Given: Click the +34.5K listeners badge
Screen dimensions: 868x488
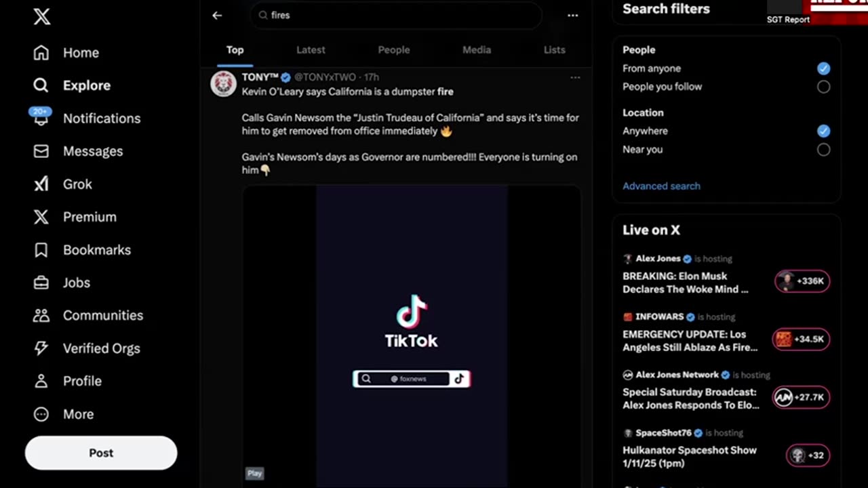Looking at the screenshot, I should point(802,339).
